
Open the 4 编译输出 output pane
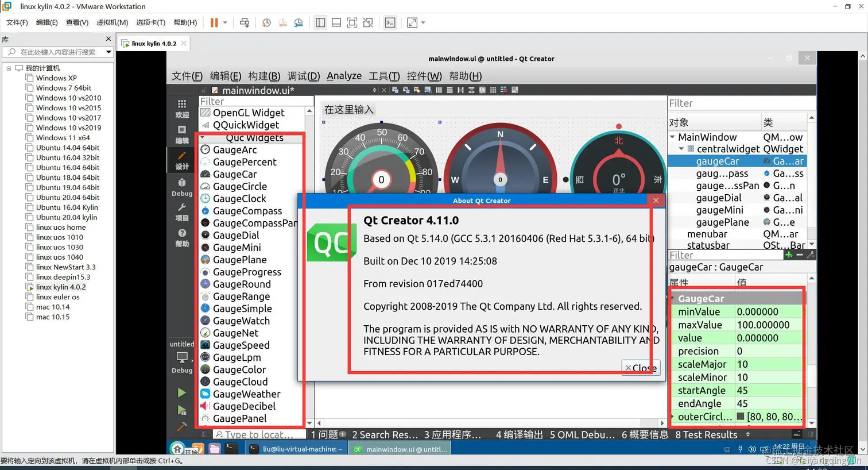(x=519, y=434)
